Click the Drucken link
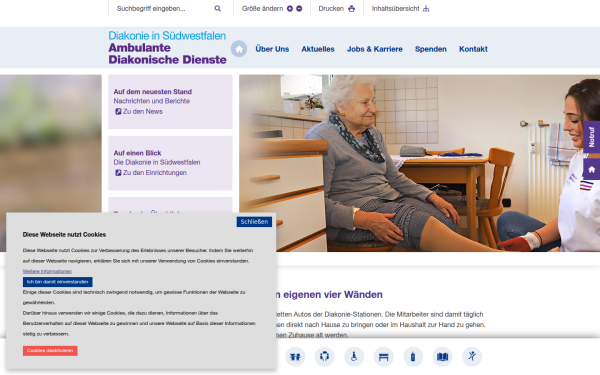Viewport: 600px width, 375px height. pos(331,8)
